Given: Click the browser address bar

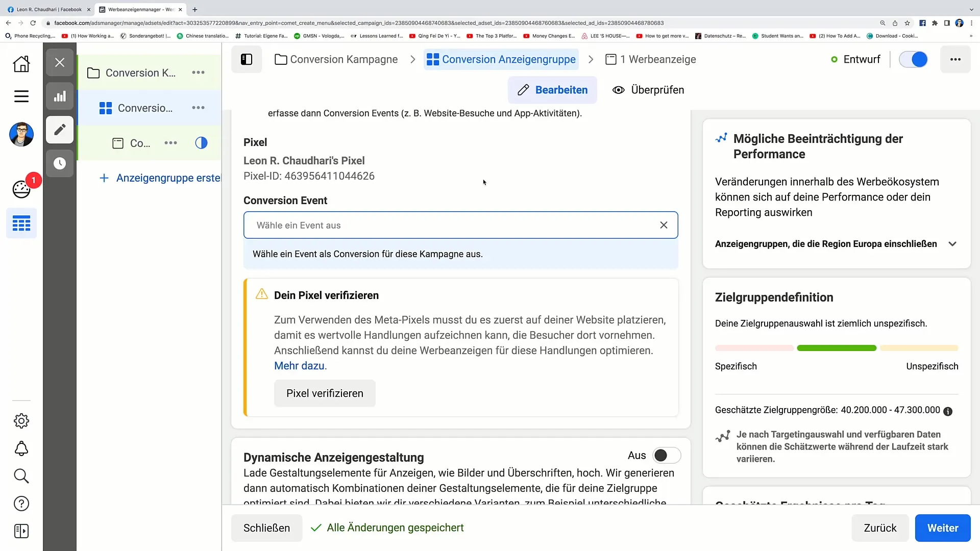Looking at the screenshot, I should tap(459, 23).
